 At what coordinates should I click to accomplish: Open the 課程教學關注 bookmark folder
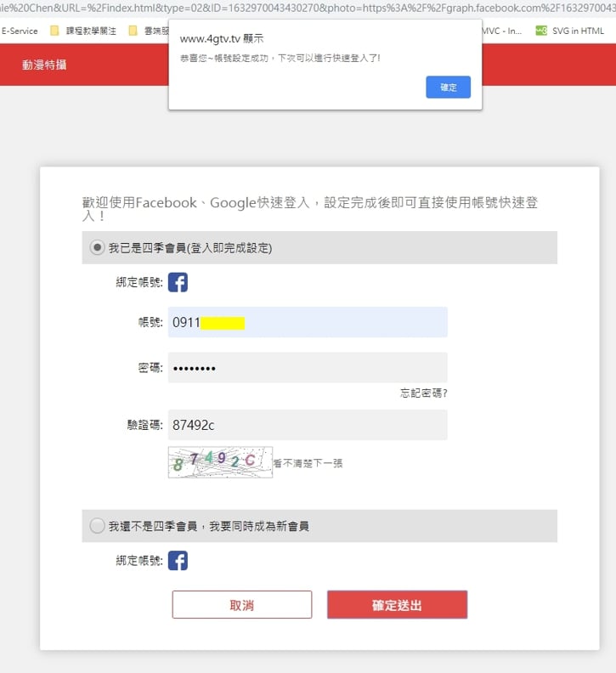click(x=86, y=31)
